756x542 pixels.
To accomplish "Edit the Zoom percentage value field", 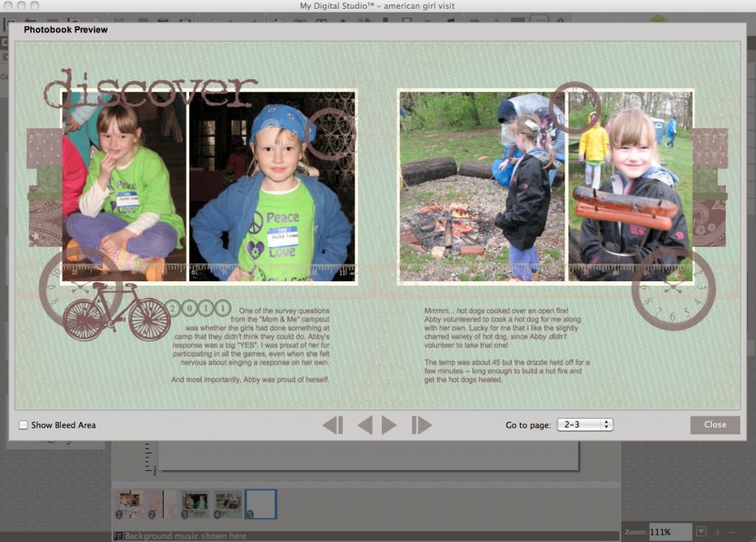I will (x=670, y=532).
